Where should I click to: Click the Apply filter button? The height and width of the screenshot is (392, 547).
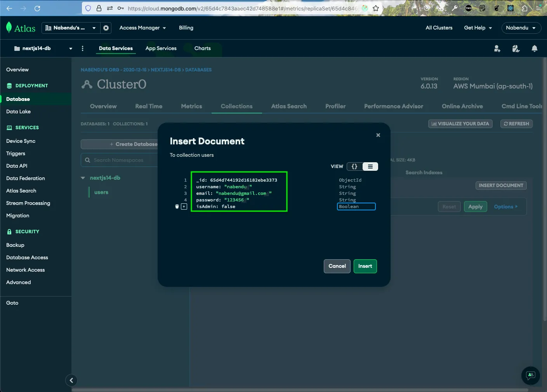click(x=476, y=207)
